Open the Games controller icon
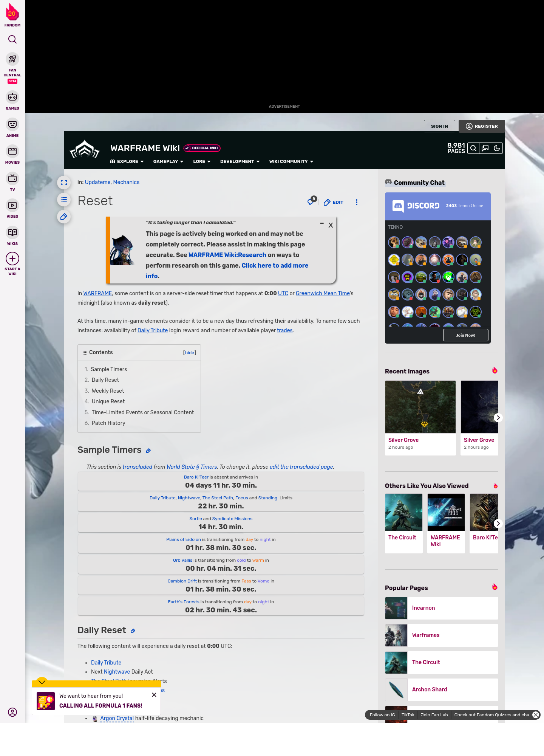The width and height of the screenshot is (544, 756). tap(12, 97)
